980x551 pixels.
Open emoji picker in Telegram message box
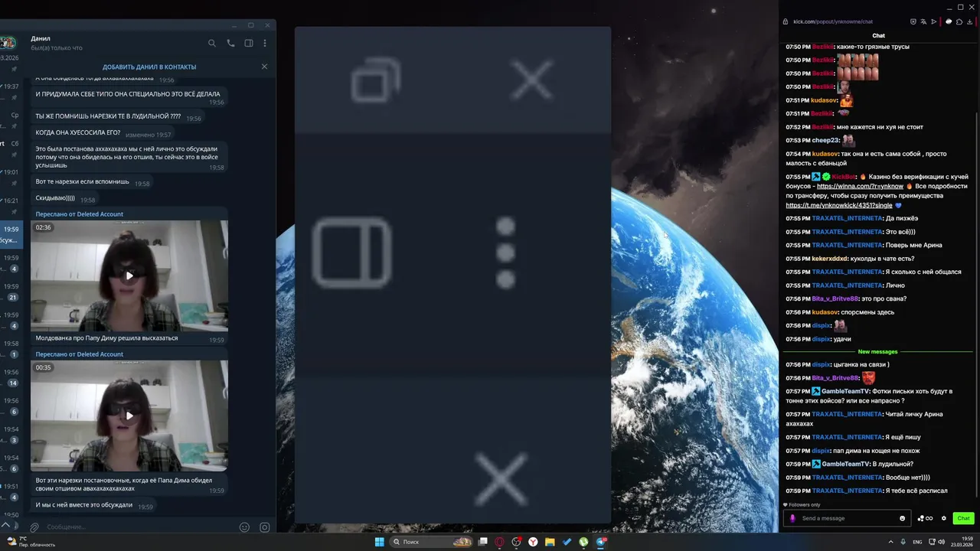click(245, 527)
